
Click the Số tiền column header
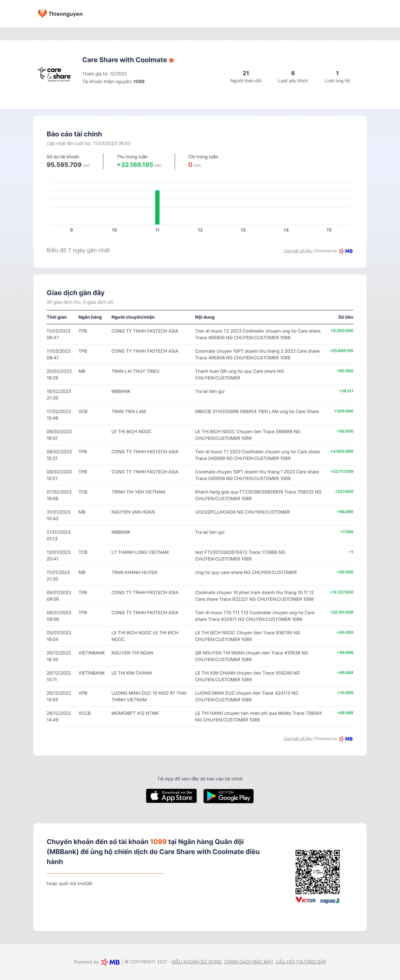(346, 317)
